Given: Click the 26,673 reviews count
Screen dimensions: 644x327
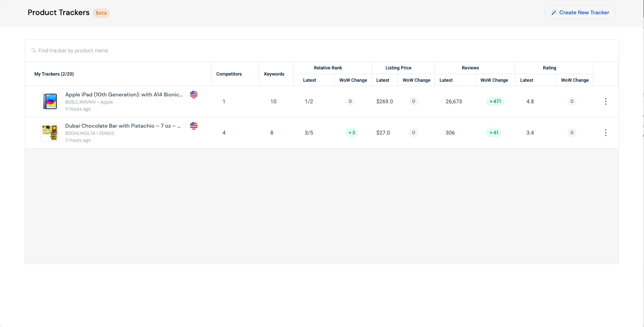Looking at the screenshot, I should (x=454, y=101).
